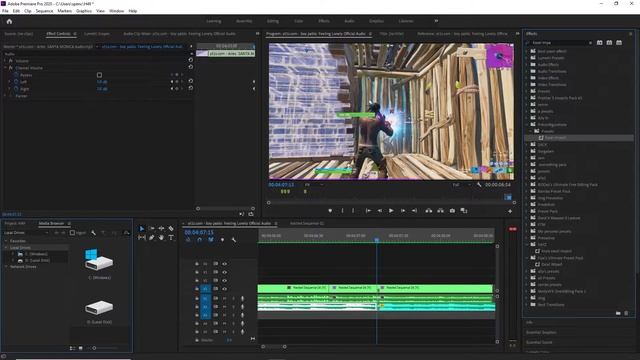Select the Razor tool
This screenshot has height=360, width=640.
(171, 229)
